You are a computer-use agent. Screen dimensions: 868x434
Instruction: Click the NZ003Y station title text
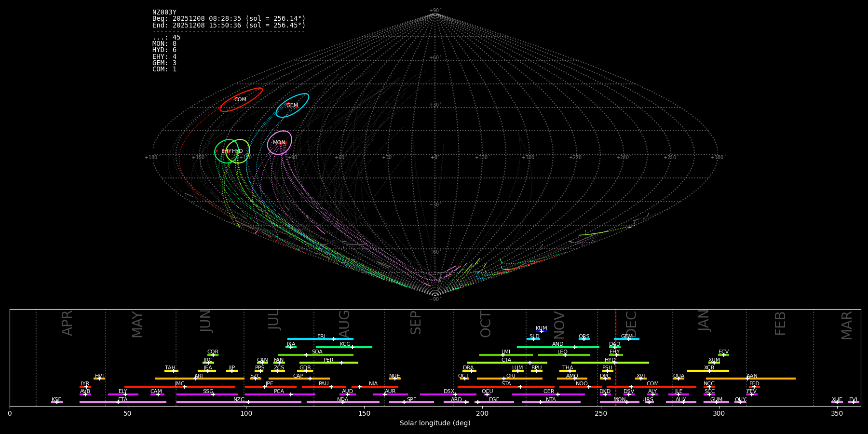click(164, 13)
